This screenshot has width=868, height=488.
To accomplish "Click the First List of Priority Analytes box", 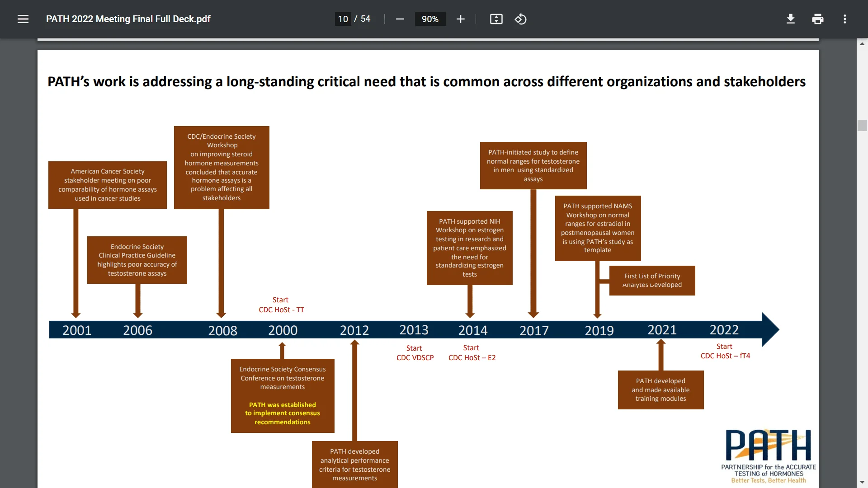I will (652, 280).
